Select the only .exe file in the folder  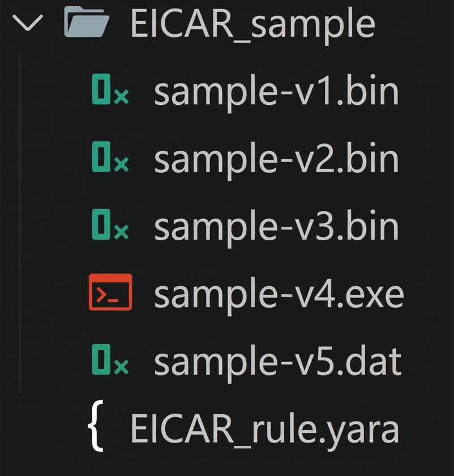coord(279,294)
